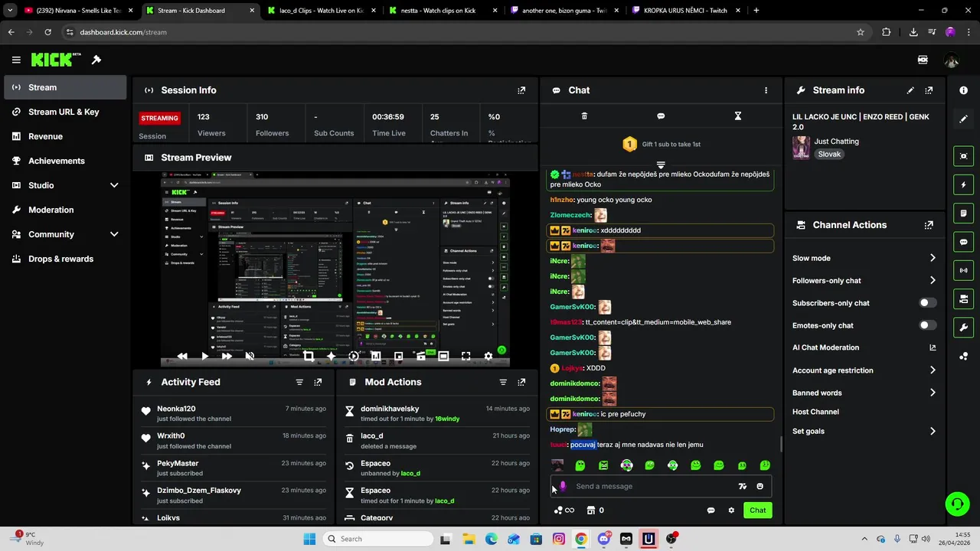Click Host Channel action
The width and height of the screenshot is (980, 551).
pyautogui.click(x=815, y=412)
